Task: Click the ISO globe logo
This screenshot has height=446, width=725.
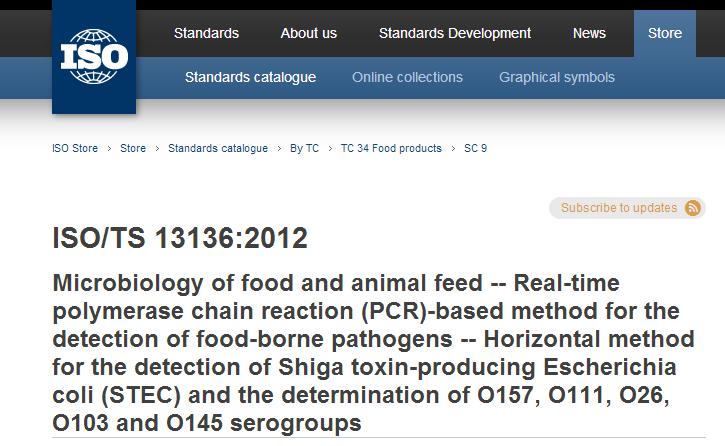Action: (x=94, y=56)
